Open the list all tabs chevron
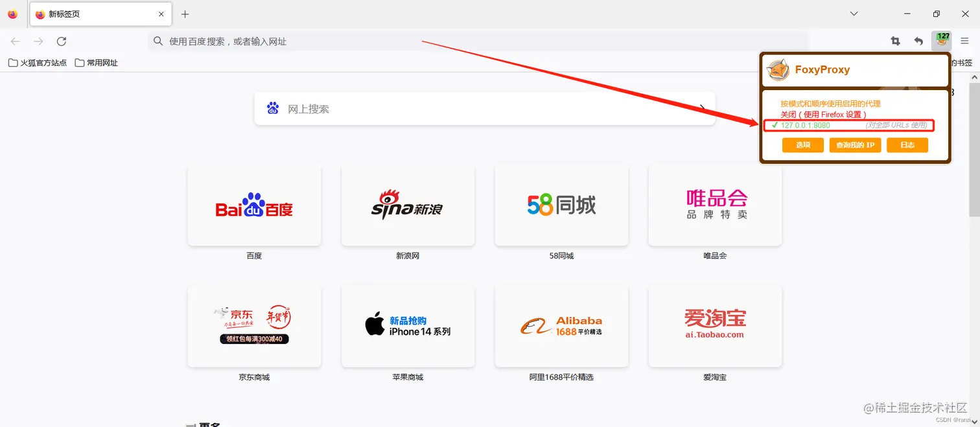Screen dimensions: 980x427 click(854, 14)
